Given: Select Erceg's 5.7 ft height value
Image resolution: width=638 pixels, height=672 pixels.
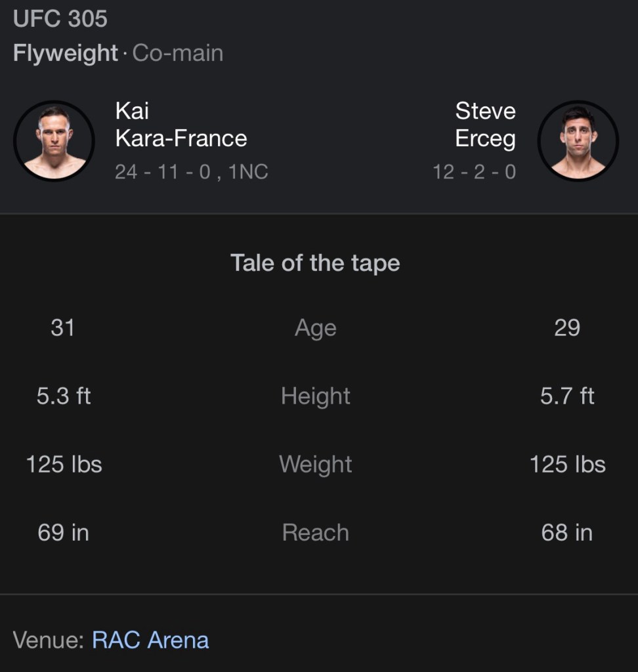Looking at the screenshot, I should [567, 396].
